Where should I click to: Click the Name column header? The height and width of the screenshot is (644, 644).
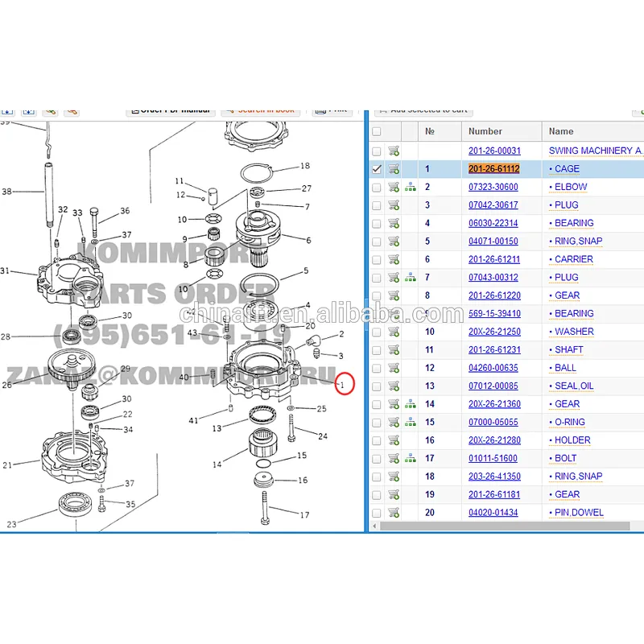coord(561,131)
